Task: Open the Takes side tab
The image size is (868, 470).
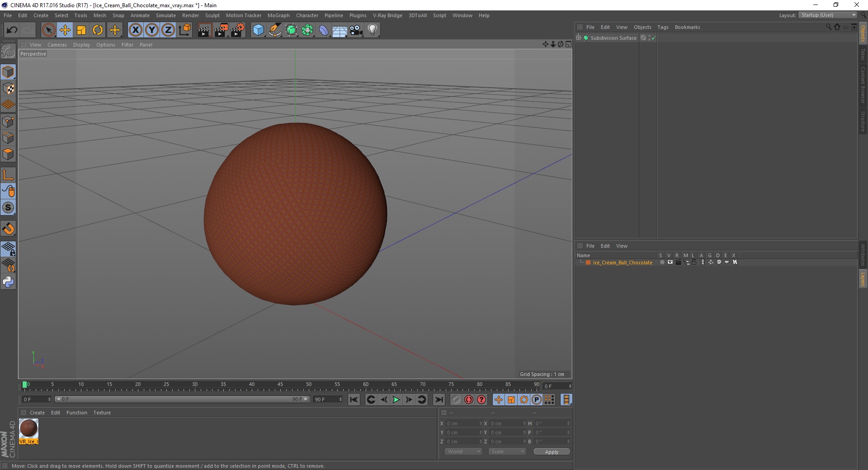Action: click(863, 55)
